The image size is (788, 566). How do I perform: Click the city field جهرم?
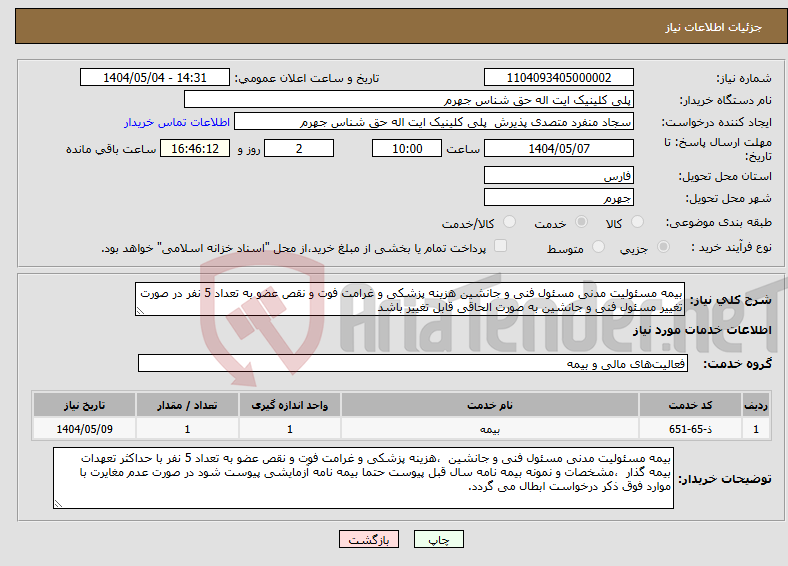pos(558,197)
